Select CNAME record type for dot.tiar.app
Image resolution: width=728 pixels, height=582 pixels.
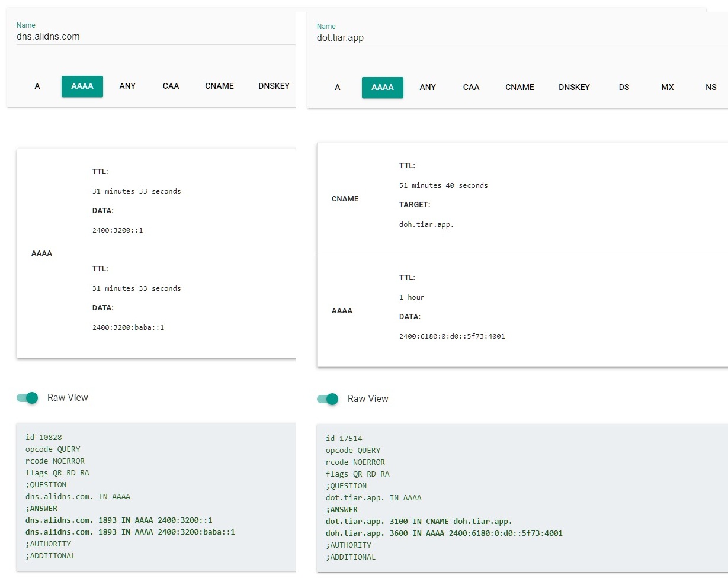(x=519, y=88)
